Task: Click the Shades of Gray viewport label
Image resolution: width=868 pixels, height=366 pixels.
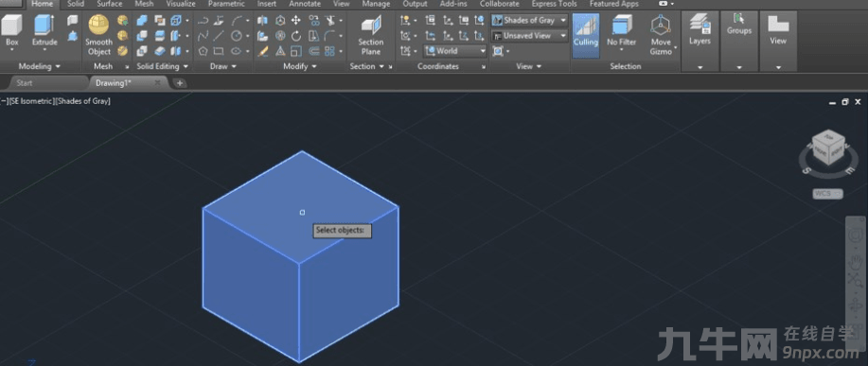Action: [82, 101]
